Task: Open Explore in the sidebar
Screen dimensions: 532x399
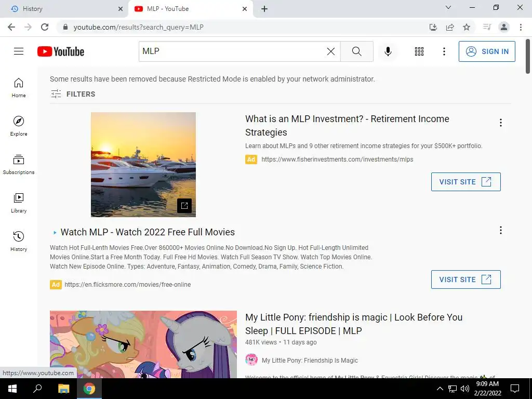Action: point(19,126)
